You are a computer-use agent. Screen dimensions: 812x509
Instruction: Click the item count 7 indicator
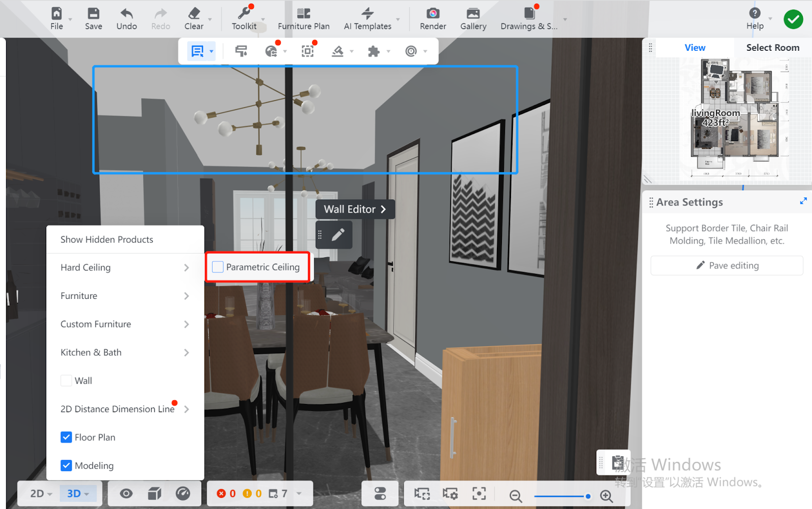[x=278, y=493]
